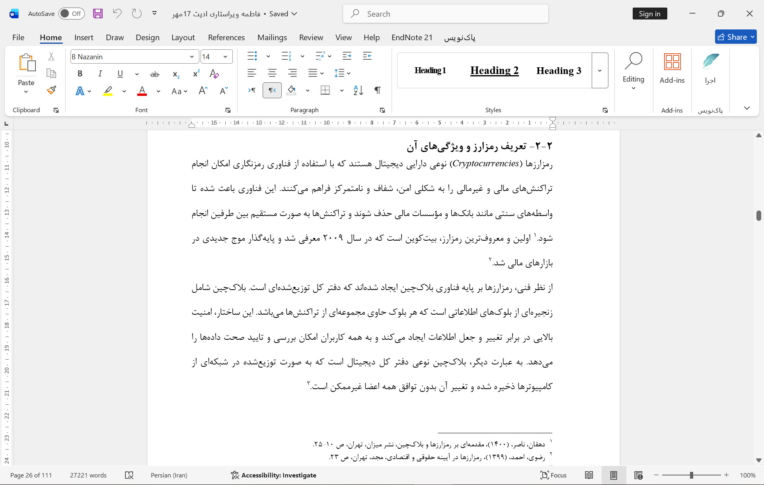Toggle show paragraph marks

point(378,90)
